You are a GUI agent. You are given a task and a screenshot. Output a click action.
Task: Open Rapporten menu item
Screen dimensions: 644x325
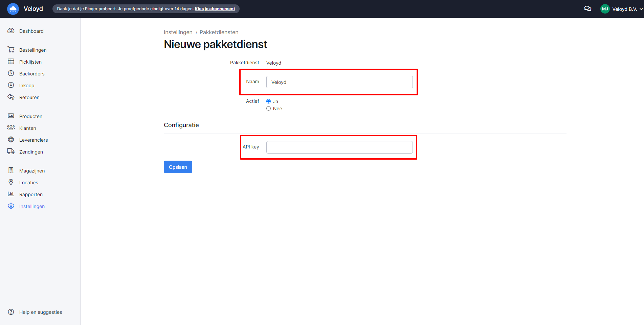(x=31, y=194)
